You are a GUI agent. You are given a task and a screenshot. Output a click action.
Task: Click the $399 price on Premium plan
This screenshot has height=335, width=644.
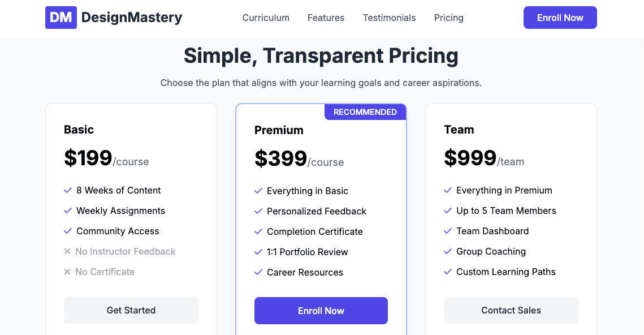[281, 160]
